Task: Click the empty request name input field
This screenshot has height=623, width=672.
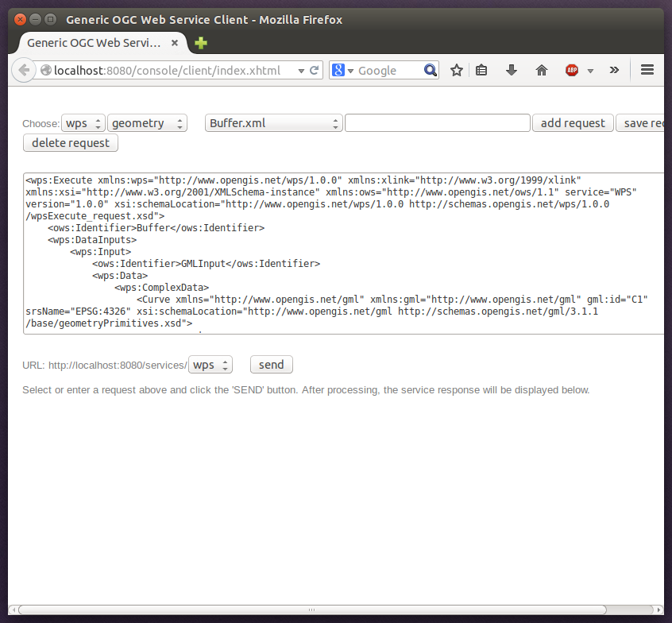Action: click(x=437, y=122)
